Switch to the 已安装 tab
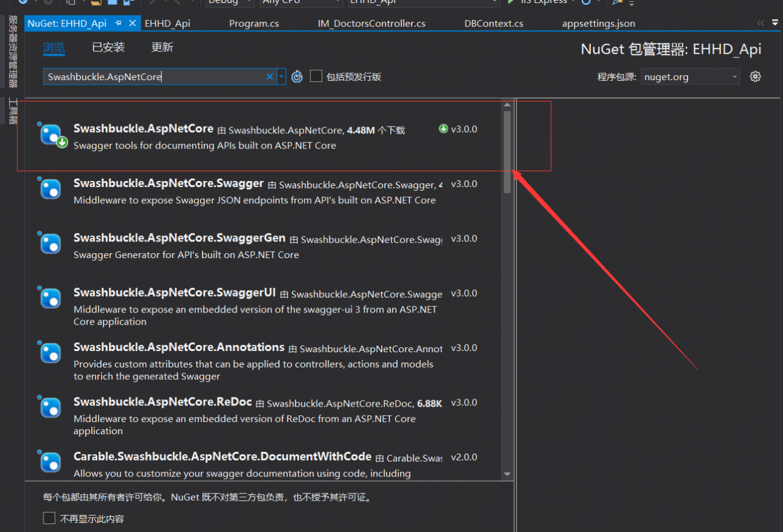 (x=108, y=48)
